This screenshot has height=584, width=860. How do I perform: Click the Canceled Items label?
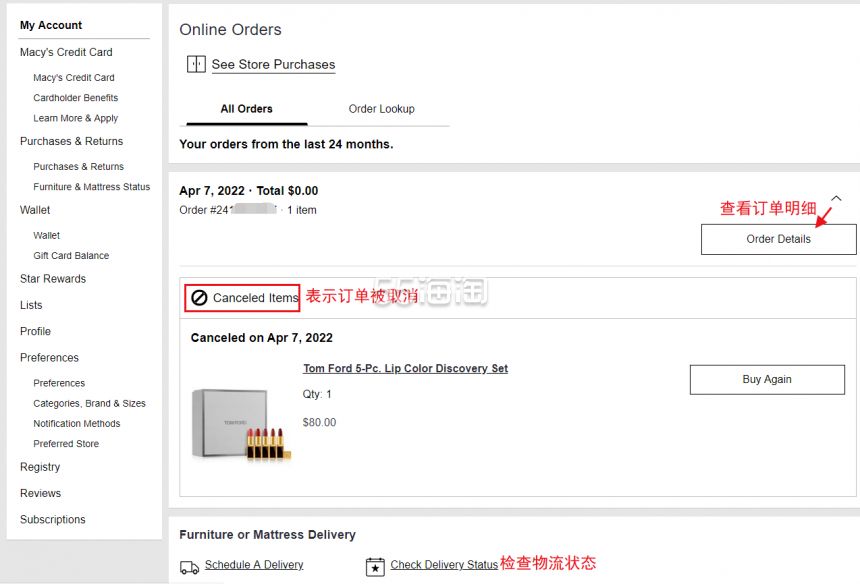click(256, 298)
